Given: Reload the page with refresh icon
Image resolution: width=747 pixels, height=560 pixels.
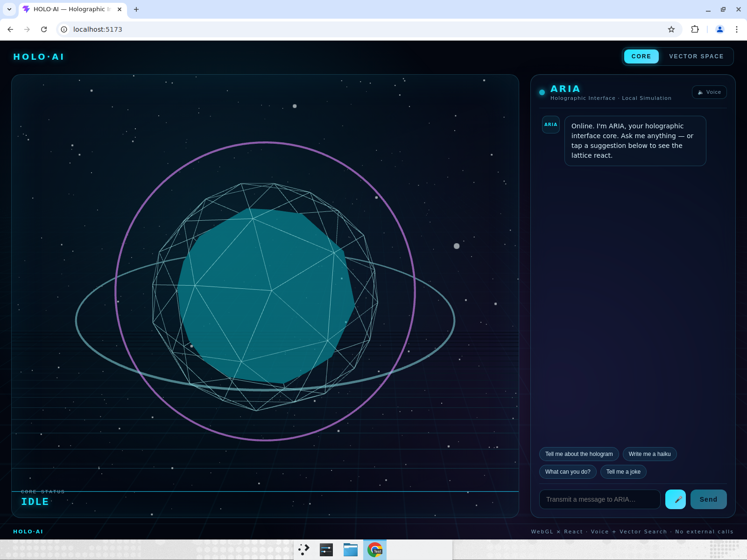Looking at the screenshot, I should tap(44, 29).
